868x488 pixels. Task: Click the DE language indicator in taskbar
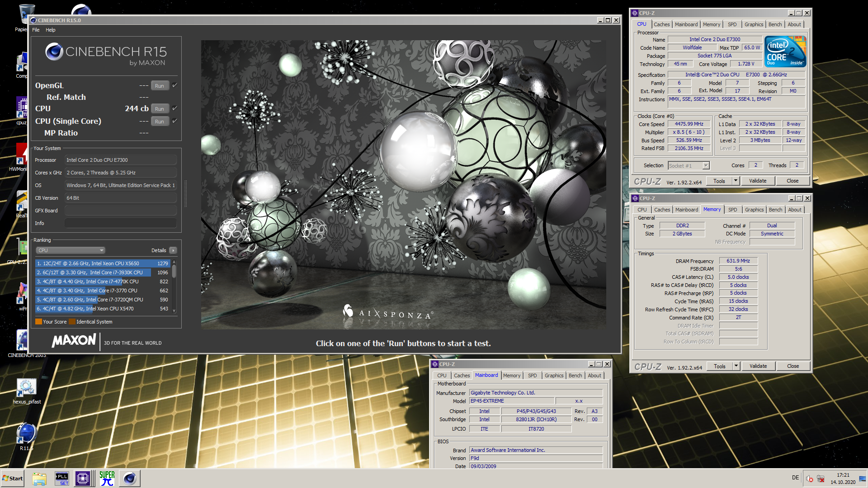[x=795, y=478]
